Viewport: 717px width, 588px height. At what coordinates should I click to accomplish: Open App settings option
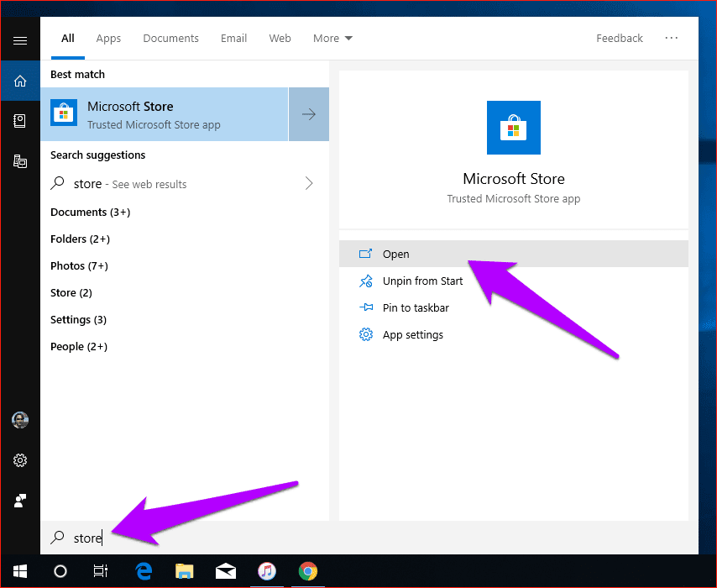point(514,334)
